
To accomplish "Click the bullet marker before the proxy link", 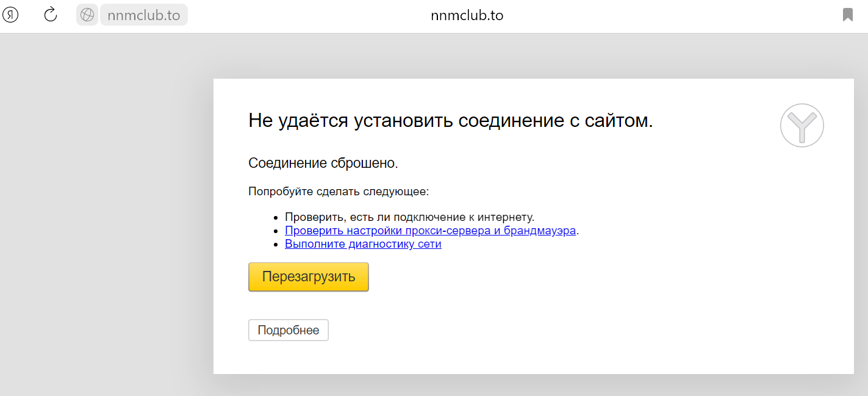I will pos(276,231).
